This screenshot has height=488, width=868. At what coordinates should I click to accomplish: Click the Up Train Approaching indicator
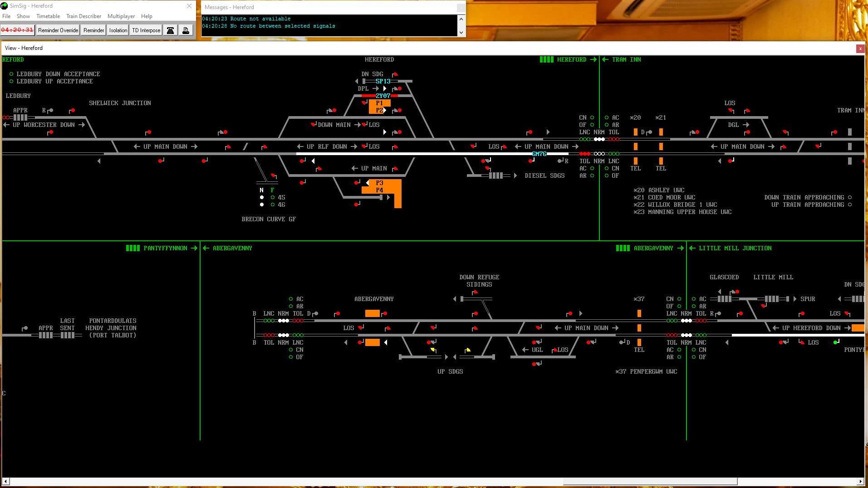pos(850,205)
